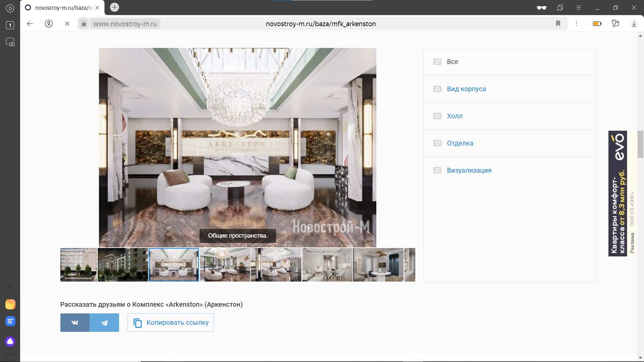The height and width of the screenshot is (362, 644).
Task: Share the complex via Telegram button
Action: click(104, 322)
